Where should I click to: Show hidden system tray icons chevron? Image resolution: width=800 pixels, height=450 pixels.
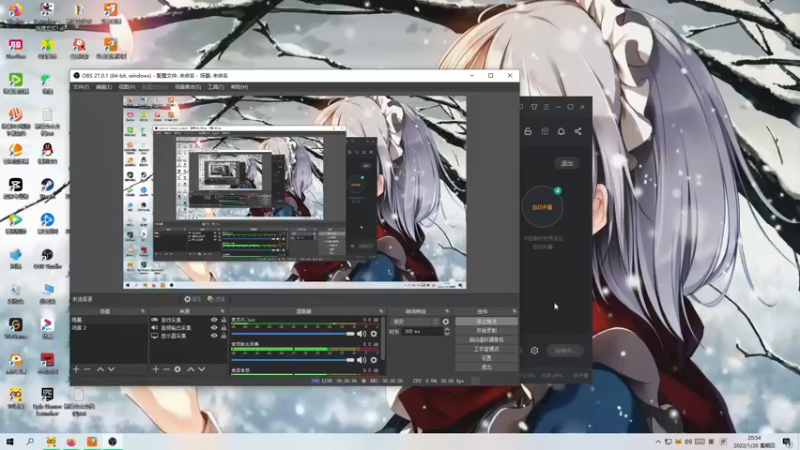point(658,442)
